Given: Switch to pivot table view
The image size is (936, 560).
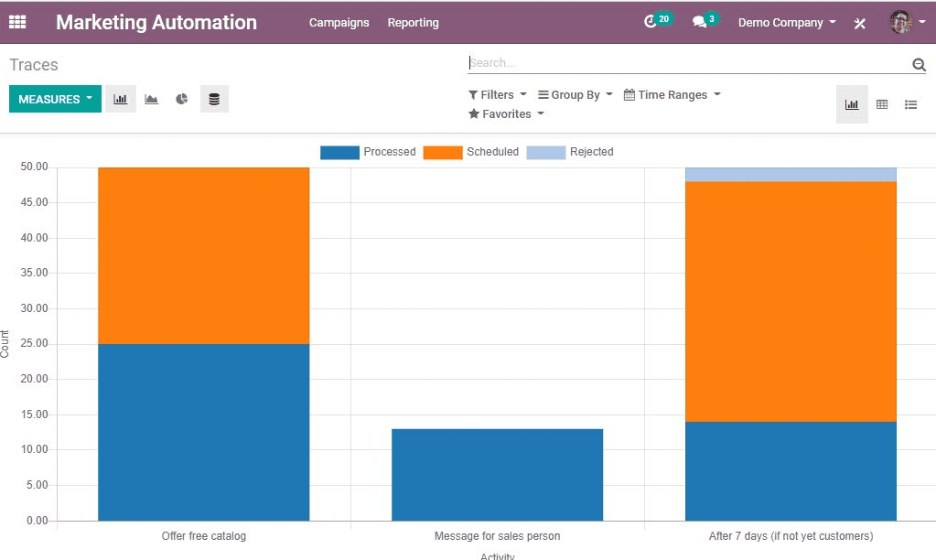Looking at the screenshot, I should point(882,104).
